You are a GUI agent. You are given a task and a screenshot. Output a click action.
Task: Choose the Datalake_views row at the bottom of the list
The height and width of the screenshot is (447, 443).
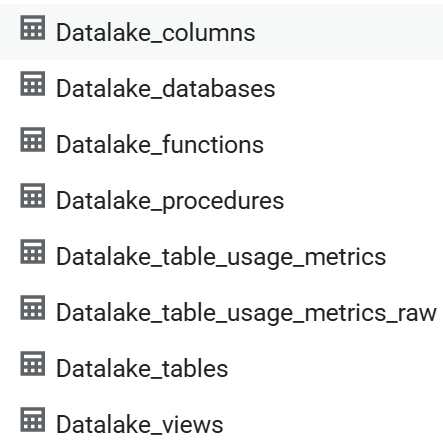pyautogui.click(x=221, y=422)
